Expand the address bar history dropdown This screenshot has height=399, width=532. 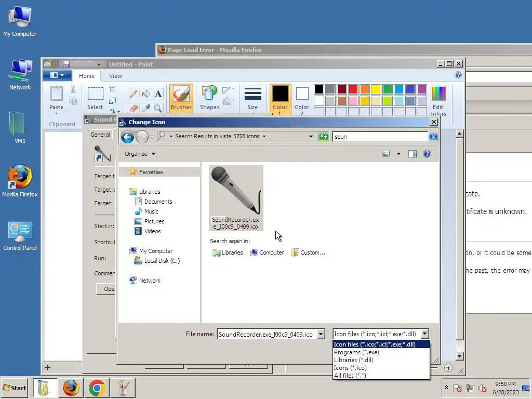tap(311, 137)
